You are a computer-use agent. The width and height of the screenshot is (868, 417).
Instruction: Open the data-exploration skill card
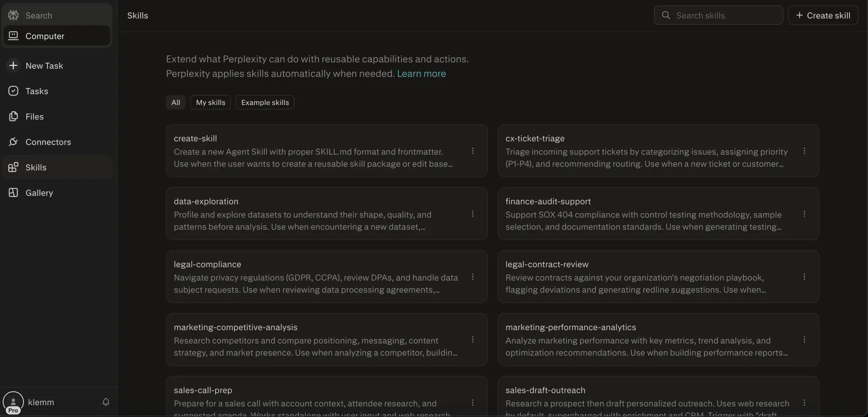[x=317, y=213]
